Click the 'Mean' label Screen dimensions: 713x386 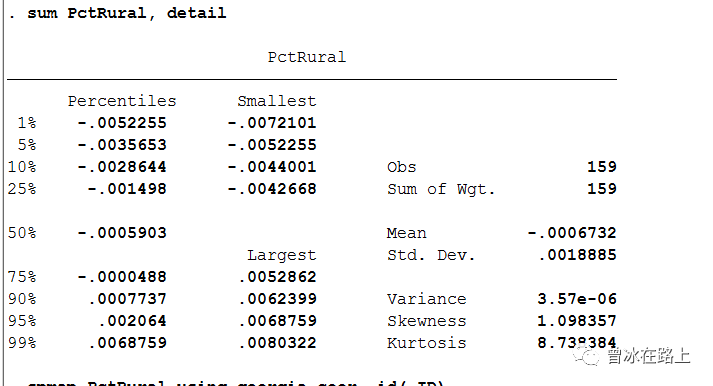tap(407, 233)
